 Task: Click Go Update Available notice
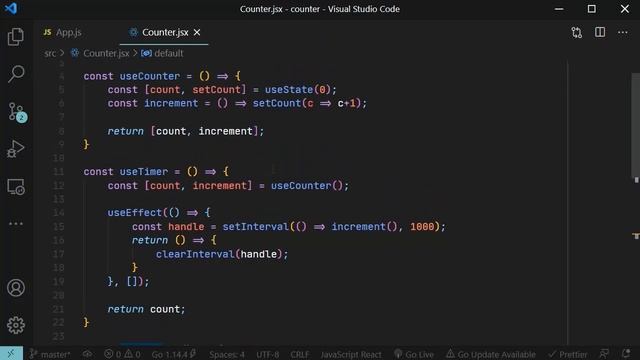pos(490,354)
